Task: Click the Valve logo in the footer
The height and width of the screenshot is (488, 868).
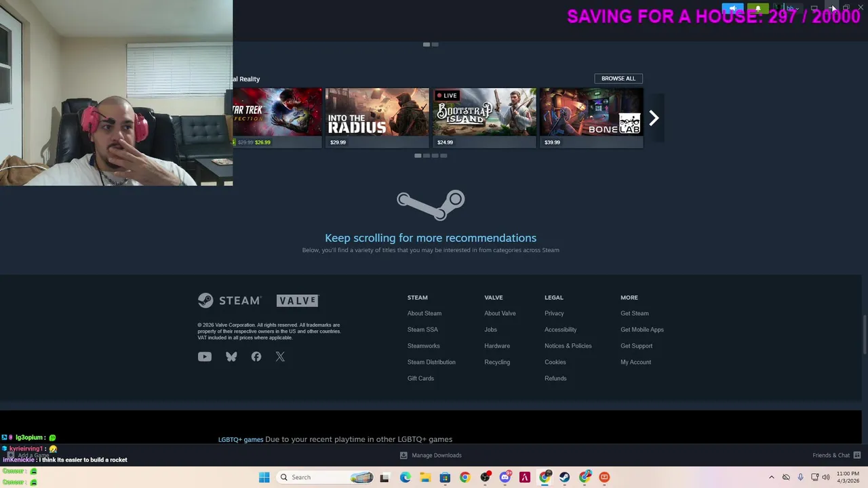Action: [297, 300]
